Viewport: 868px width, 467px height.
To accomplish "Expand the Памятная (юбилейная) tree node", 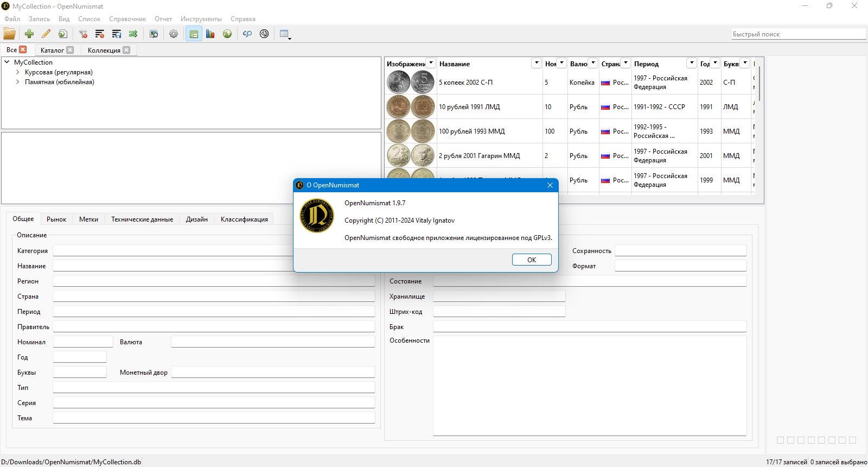I will click(x=18, y=81).
